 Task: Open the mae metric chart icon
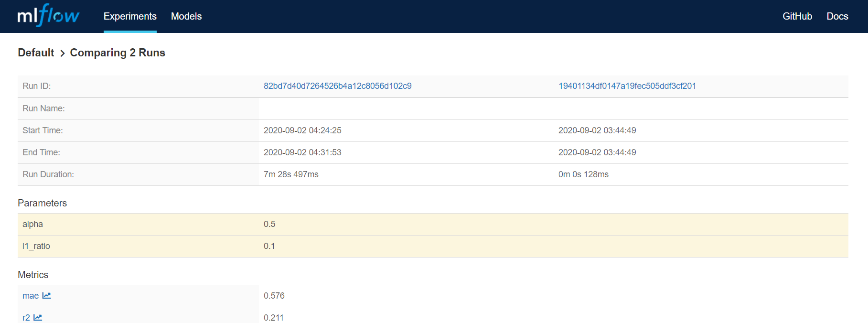pos(46,296)
